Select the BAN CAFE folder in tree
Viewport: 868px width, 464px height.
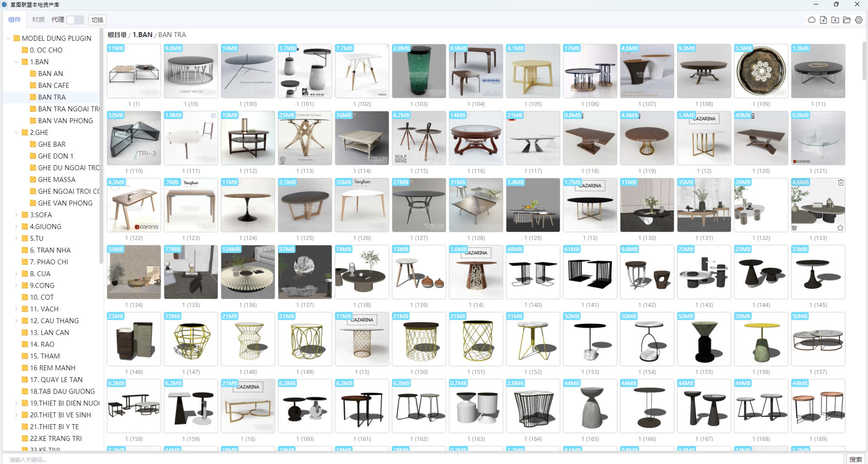point(53,86)
